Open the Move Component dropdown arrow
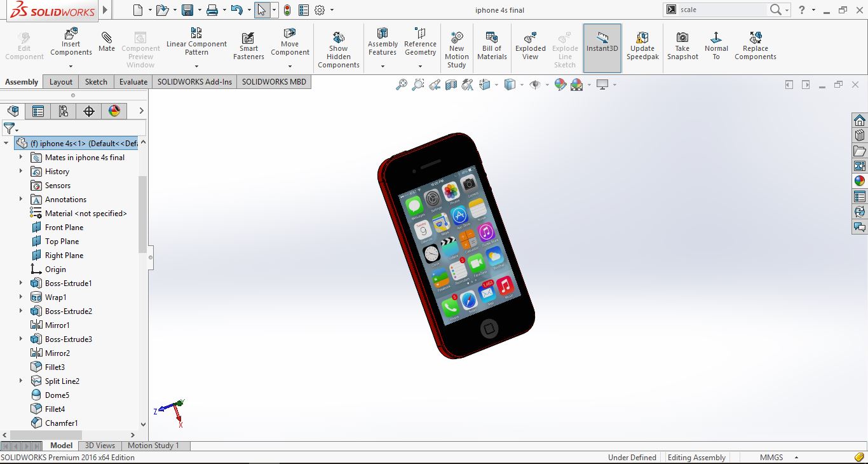 [290, 66]
